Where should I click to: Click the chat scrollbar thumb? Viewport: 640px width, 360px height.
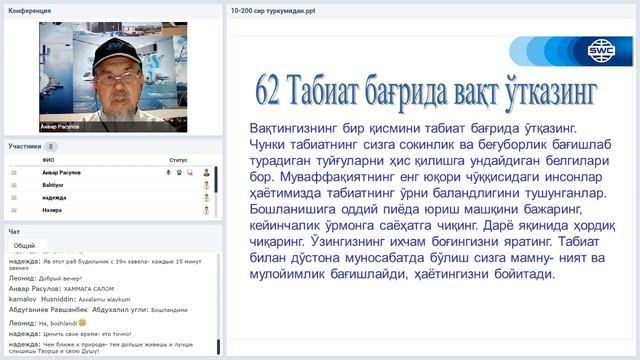tap(218, 347)
